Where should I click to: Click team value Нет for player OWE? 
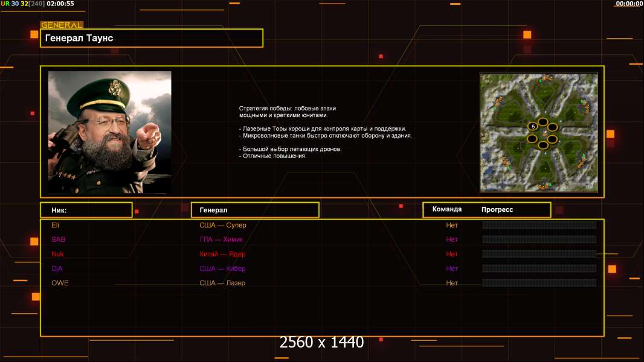click(x=452, y=283)
